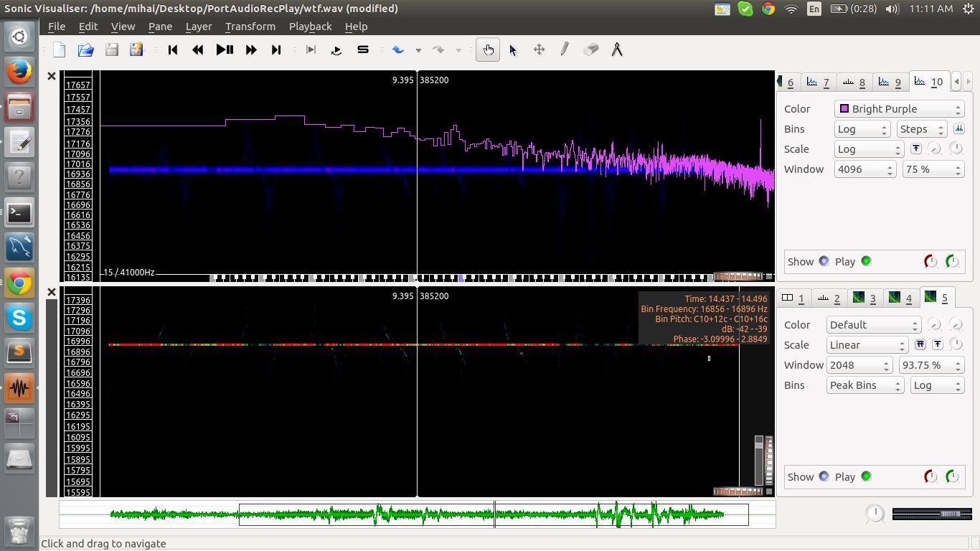This screenshot has height=551, width=980.
Task: Activate the Edit move-arrows tool
Action: click(x=539, y=50)
